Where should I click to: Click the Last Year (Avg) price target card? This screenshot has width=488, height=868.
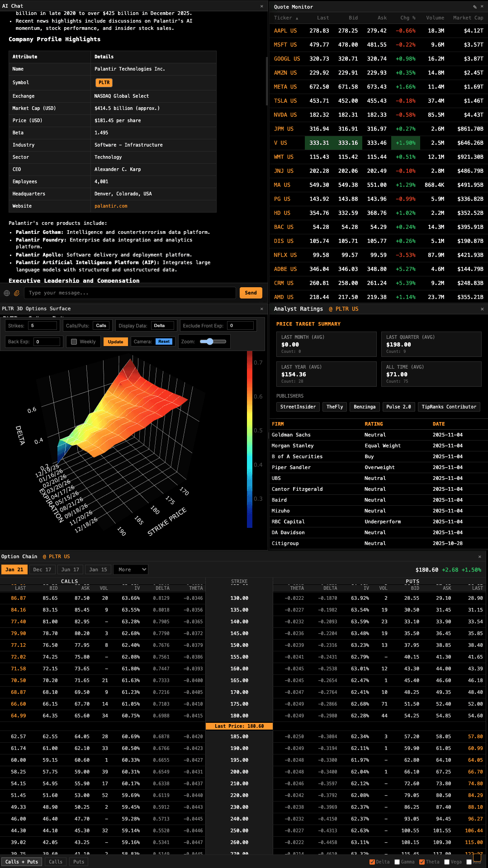coord(326,374)
